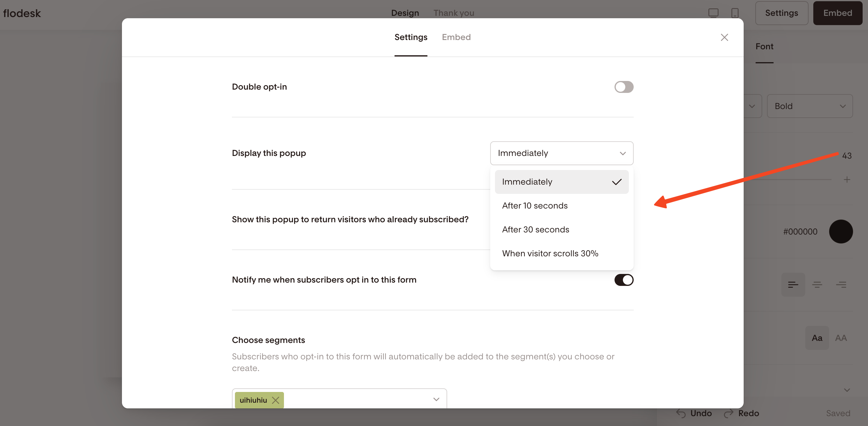Click the #000000 hex color value

(x=800, y=232)
